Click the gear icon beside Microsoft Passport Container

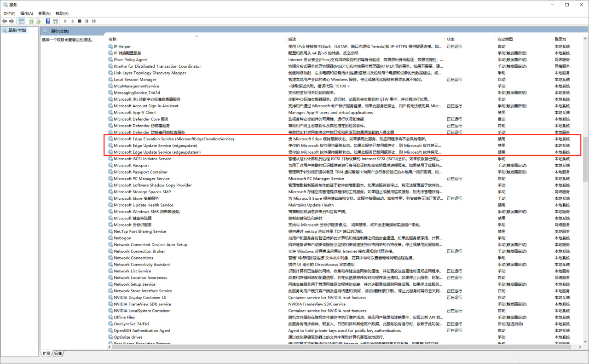click(x=110, y=172)
